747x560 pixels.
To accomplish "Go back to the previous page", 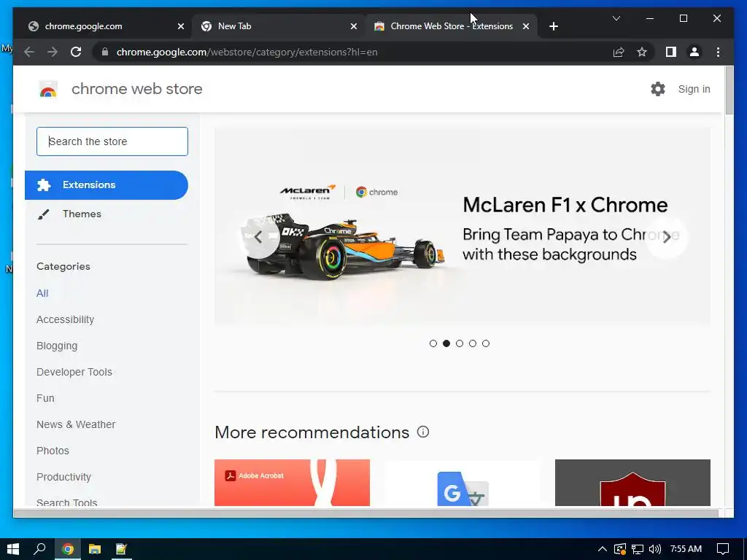I will (x=29, y=52).
